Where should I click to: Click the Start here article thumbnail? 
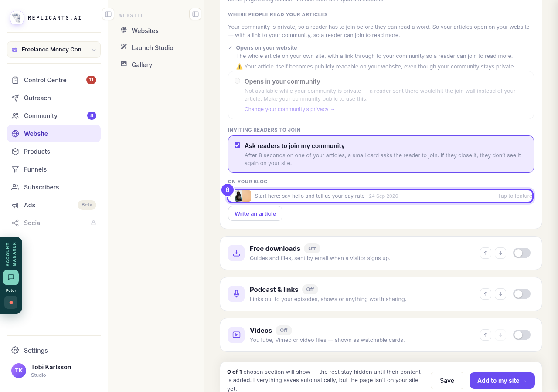coord(243,196)
